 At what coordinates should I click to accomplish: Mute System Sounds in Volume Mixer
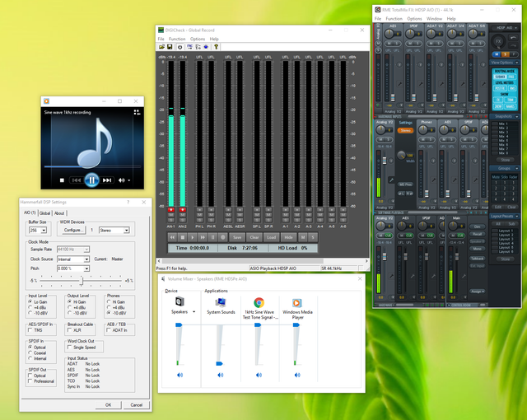[221, 375]
